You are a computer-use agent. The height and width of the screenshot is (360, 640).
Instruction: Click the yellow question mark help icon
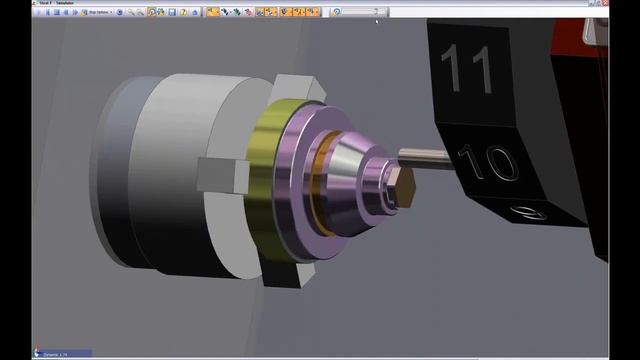[x=183, y=12]
